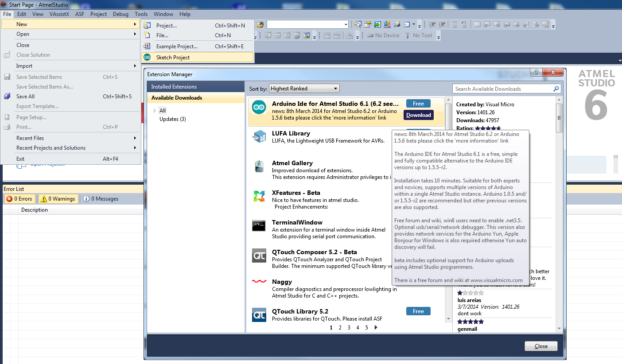The image size is (622, 364).
Task: Click the Extension Manager help button
Action: (536, 72)
